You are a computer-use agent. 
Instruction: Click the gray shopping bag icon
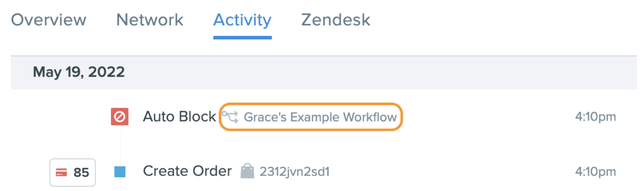click(247, 171)
